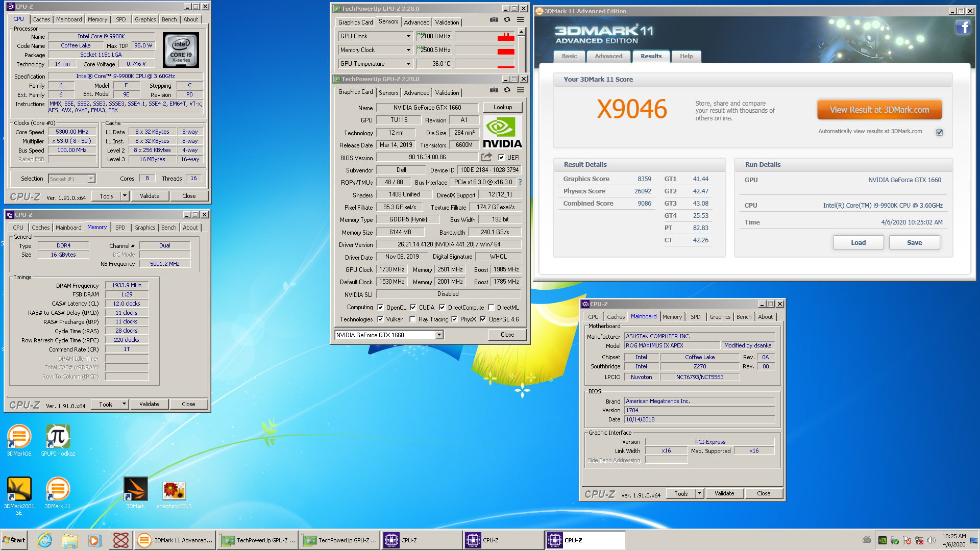This screenshot has height=551, width=980.
Task: Click Save button in 3DMark Run Details
Action: point(914,242)
